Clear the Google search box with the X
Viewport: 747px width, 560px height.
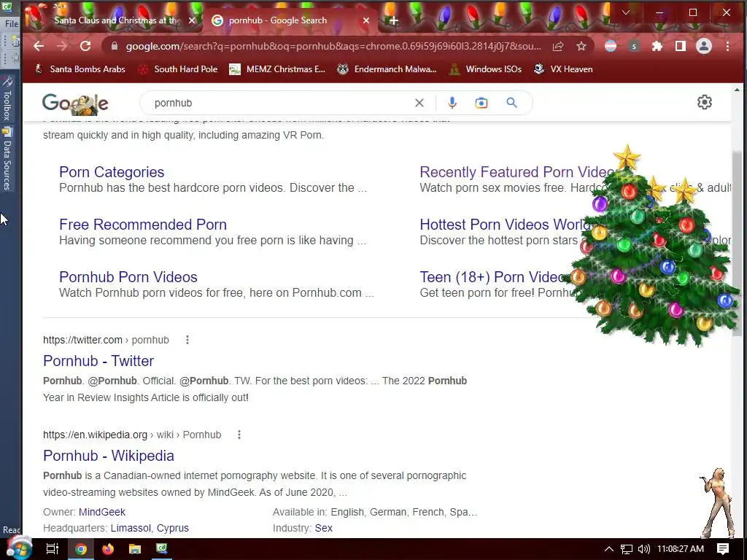pos(419,103)
